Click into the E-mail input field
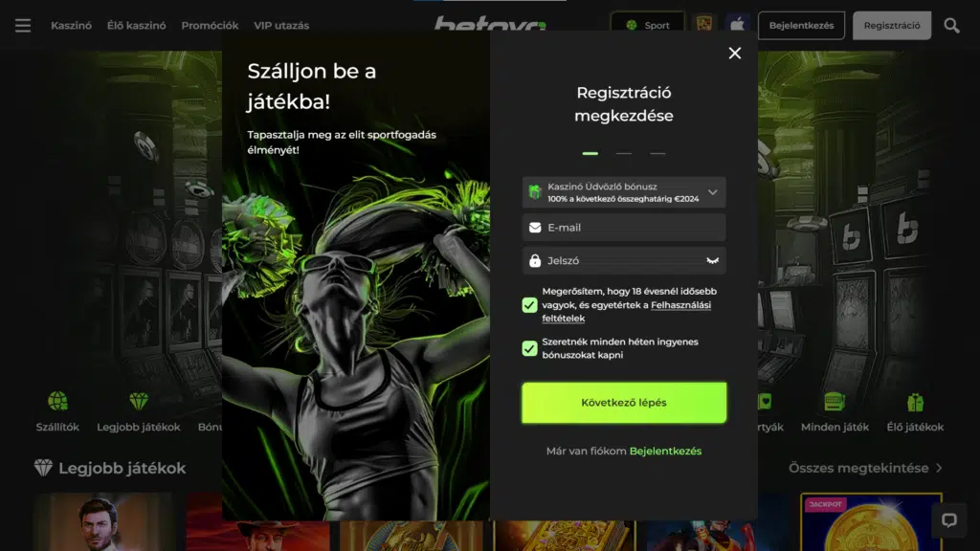Screen dimensions: 980x551 click(632, 228)
